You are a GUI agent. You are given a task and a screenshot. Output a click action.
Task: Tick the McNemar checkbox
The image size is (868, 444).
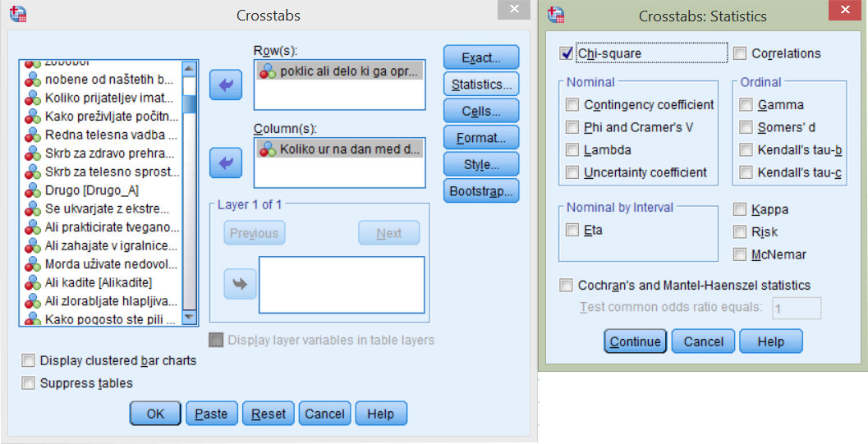pos(740,254)
